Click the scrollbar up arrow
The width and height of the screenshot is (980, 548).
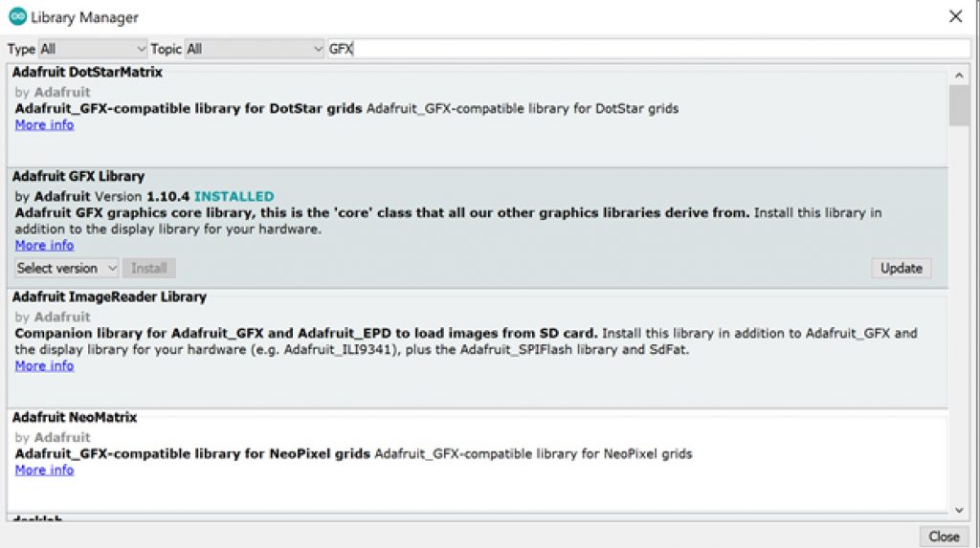click(x=959, y=75)
